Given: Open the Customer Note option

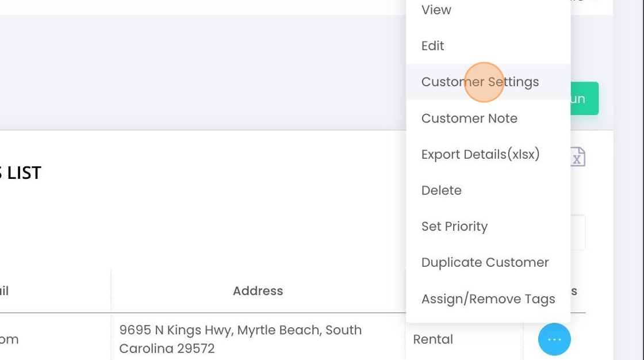Looking at the screenshot, I should click(469, 118).
